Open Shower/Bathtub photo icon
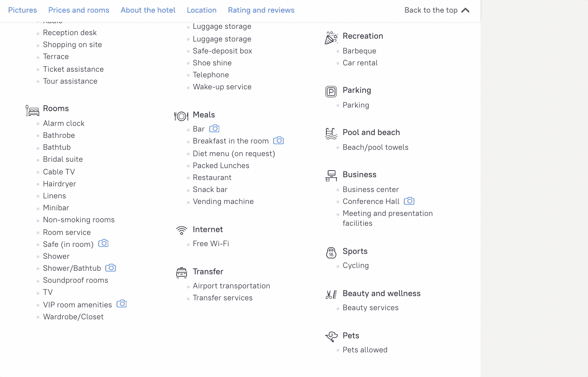The height and width of the screenshot is (377, 588). tap(111, 268)
